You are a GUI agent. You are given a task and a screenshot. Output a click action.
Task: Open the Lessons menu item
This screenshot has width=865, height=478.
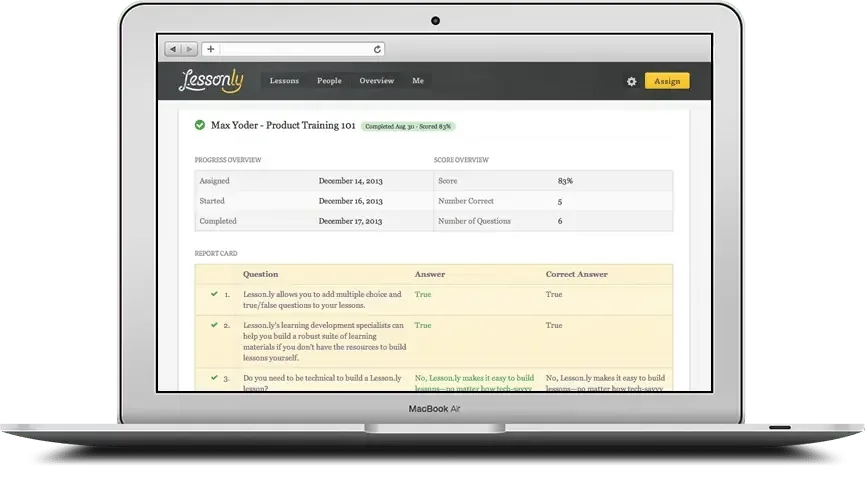[284, 81]
